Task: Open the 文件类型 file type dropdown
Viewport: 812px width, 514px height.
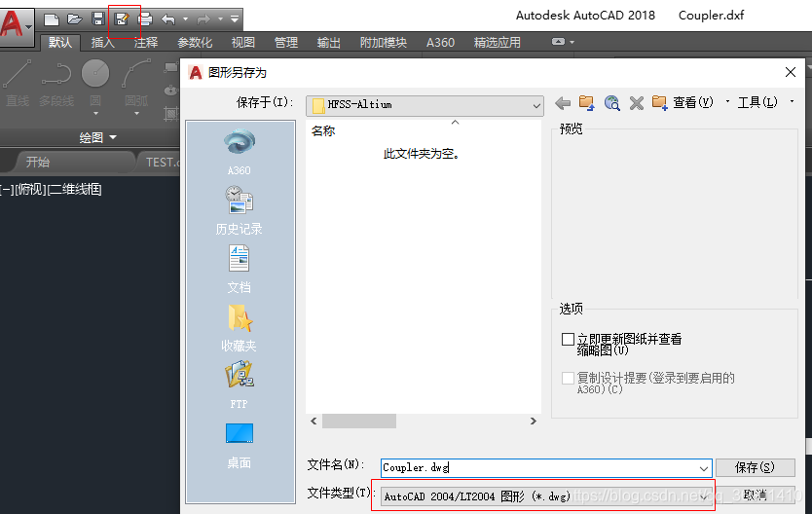Action: tap(704, 496)
